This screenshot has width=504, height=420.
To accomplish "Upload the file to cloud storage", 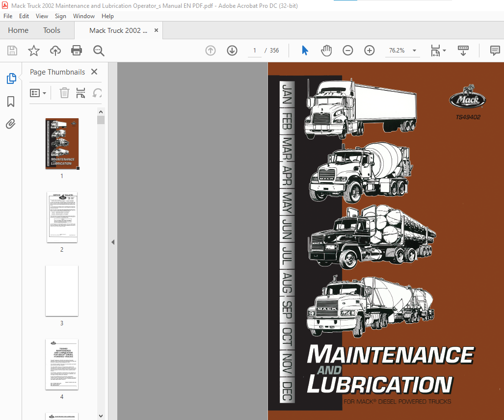I will tap(55, 51).
